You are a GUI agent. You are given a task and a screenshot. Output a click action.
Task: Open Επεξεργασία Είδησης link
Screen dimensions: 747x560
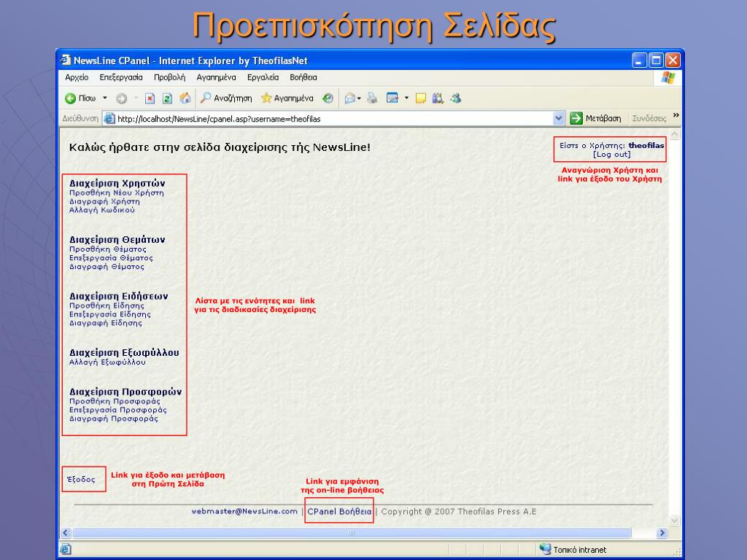110,314
